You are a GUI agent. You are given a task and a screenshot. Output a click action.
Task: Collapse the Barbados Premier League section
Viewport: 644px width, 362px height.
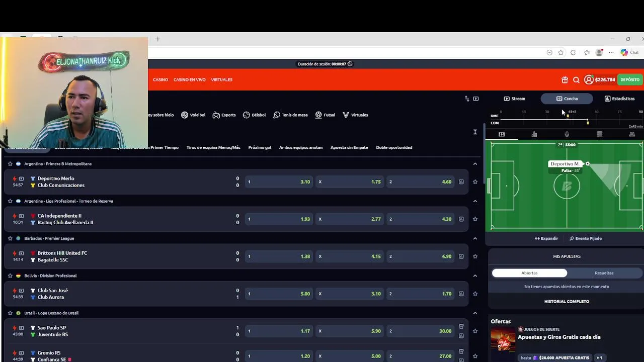click(x=475, y=238)
